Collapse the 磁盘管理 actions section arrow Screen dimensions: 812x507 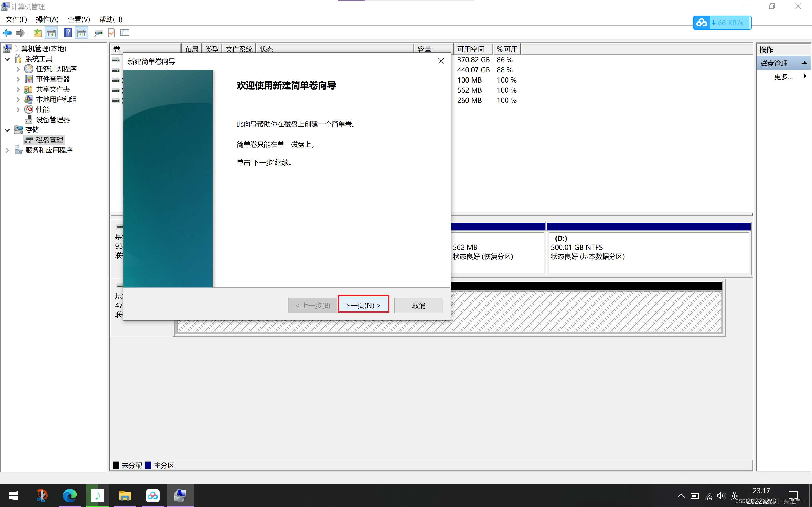tap(804, 63)
